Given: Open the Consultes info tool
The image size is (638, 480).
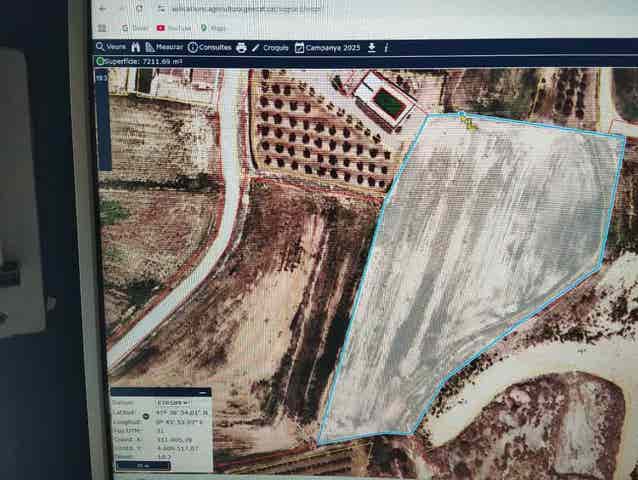Looking at the screenshot, I should pyautogui.click(x=209, y=47).
